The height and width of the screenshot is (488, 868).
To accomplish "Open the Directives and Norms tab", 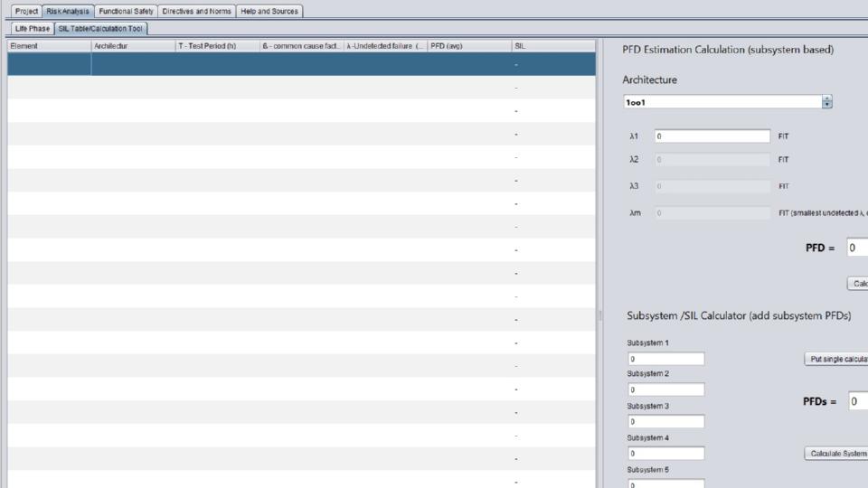I will point(196,11).
